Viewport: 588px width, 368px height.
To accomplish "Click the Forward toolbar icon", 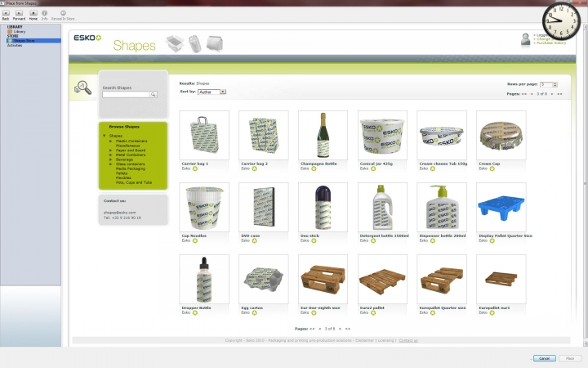I will pos(19,13).
